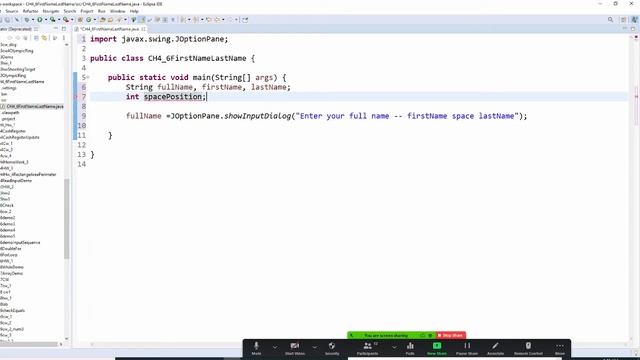Click the External Tools run icon

pyautogui.click(x=66, y=20)
